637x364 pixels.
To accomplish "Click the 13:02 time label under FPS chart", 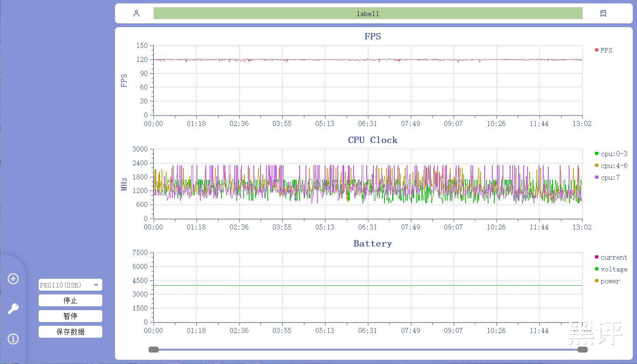I will pyautogui.click(x=582, y=123).
